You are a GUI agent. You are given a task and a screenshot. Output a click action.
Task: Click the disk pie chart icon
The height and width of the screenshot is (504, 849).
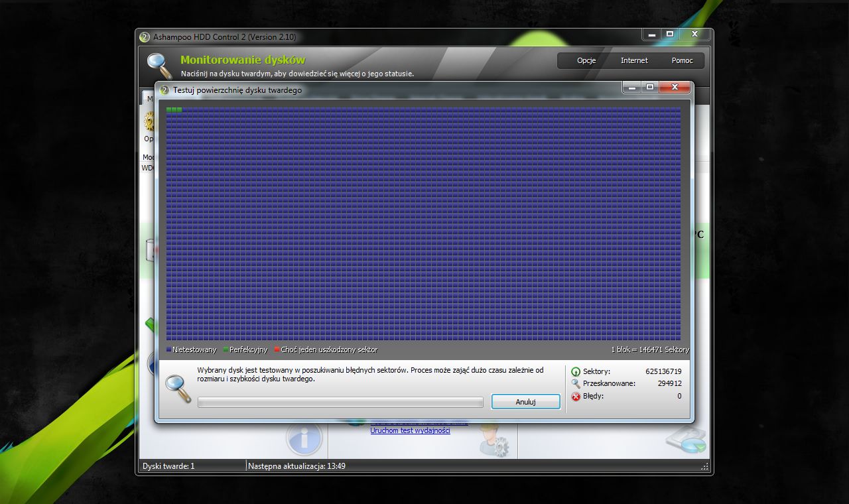686,439
